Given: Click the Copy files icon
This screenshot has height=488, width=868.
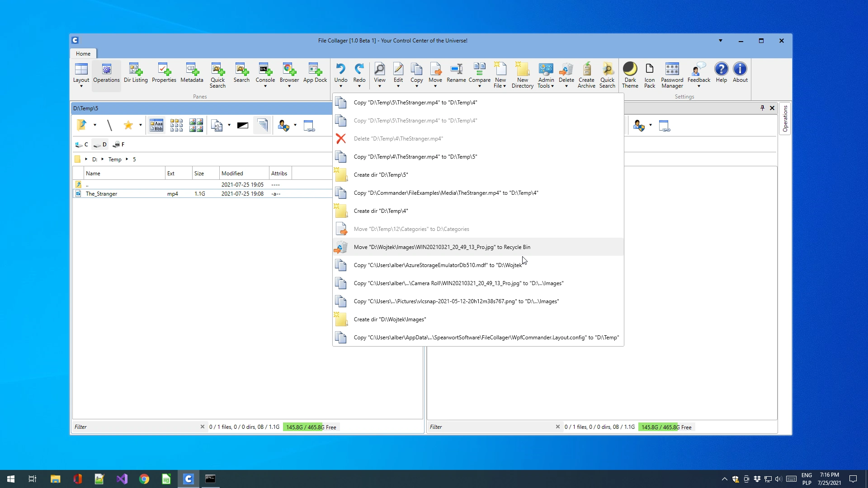Looking at the screenshot, I should (x=416, y=69).
